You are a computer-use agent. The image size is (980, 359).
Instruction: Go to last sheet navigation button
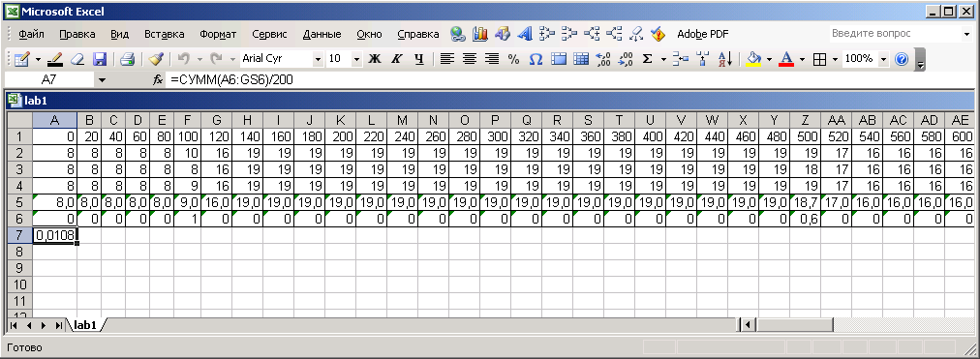click(x=58, y=325)
